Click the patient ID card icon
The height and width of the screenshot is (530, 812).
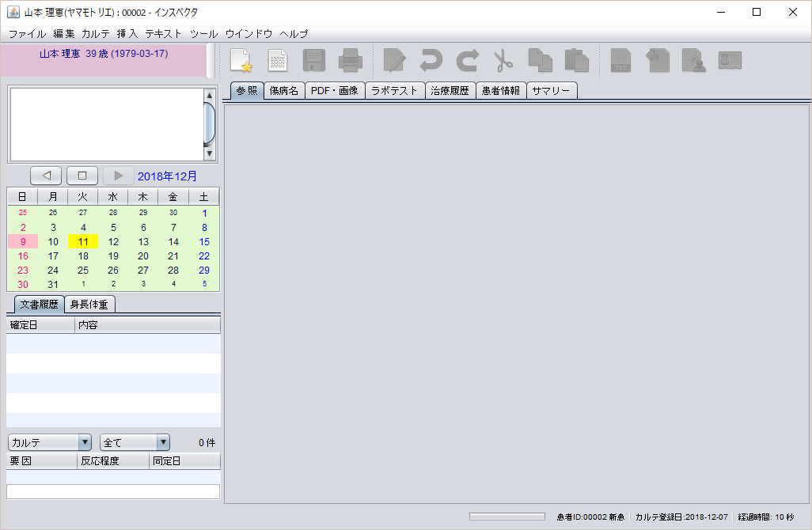(x=730, y=61)
